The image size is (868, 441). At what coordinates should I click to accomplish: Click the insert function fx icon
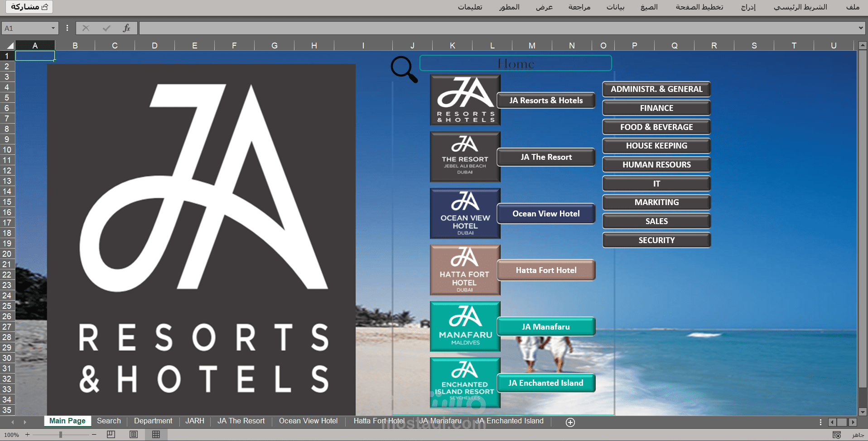coord(126,28)
